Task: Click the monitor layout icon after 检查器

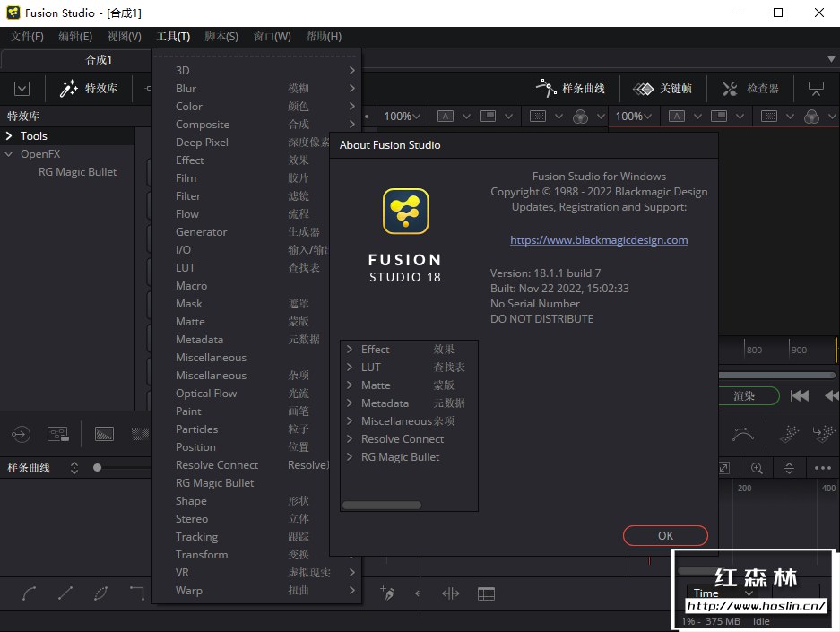Action: pos(816,89)
